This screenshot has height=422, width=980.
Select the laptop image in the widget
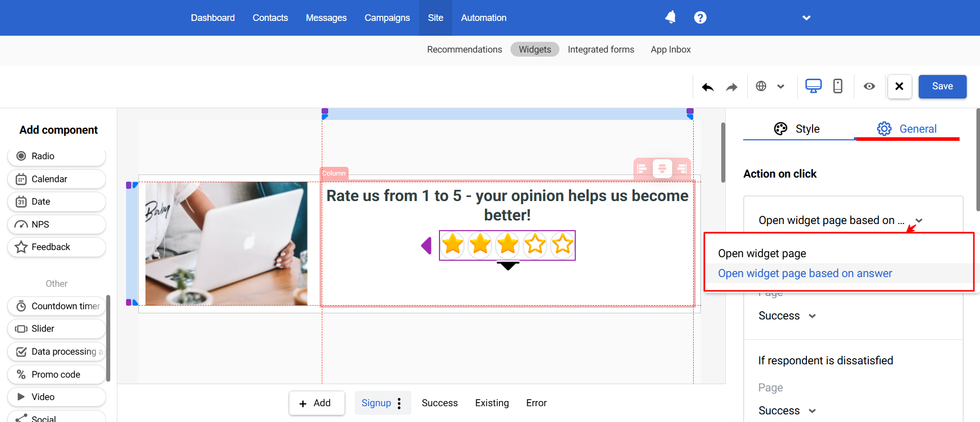(226, 244)
